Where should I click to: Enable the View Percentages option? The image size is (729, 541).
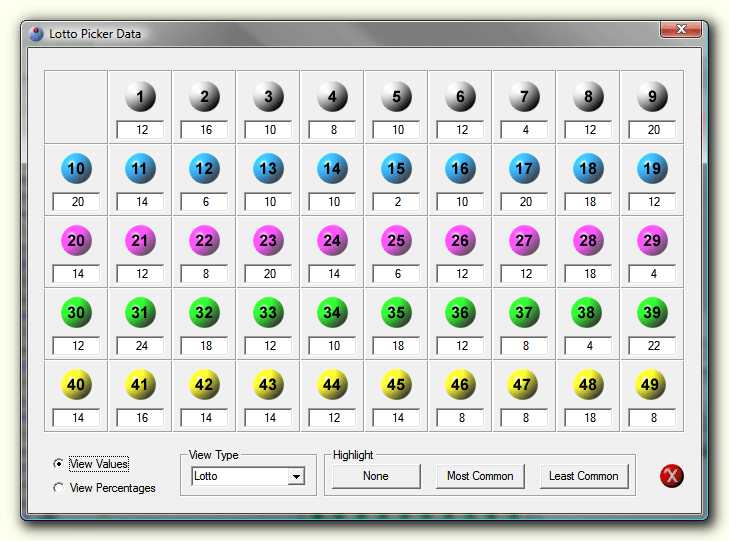(58, 488)
